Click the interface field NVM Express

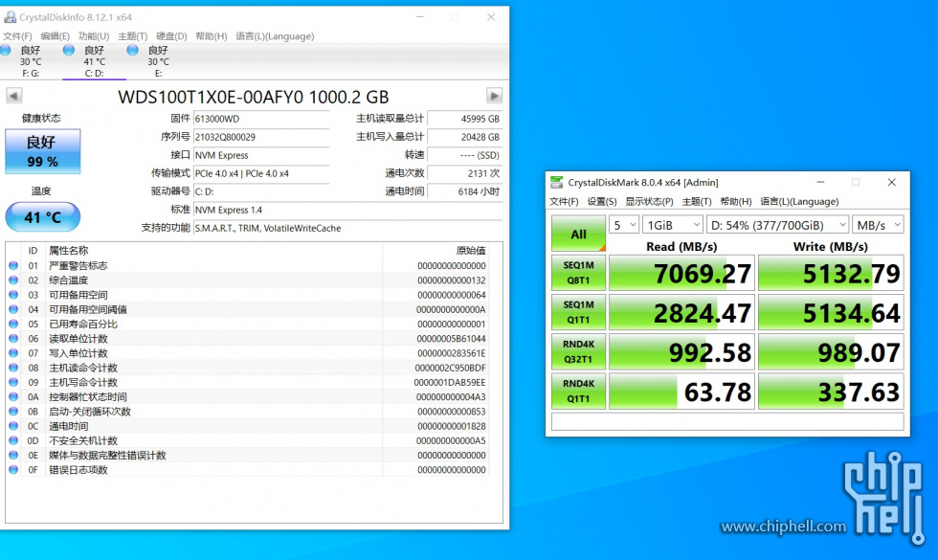tap(261, 155)
